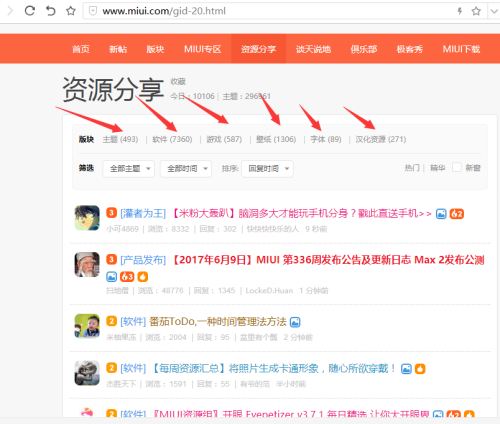Image resolution: width=500 pixels, height=424 pixels.
Task: Click the lightning bolt icon in address bar
Action: (460, 11)
